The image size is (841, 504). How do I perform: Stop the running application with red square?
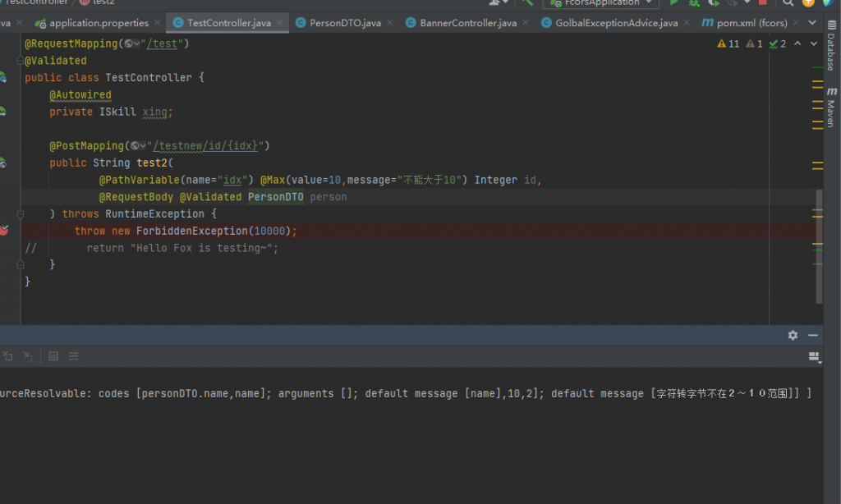(x=763, y=2)
